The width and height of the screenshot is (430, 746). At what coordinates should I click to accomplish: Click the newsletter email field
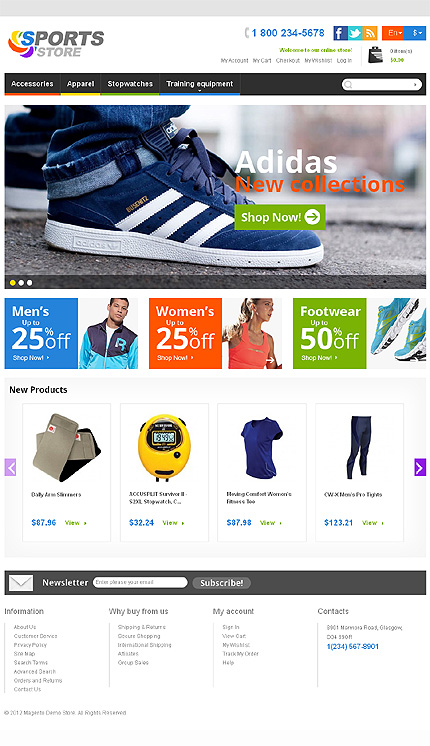click(140, 582)
